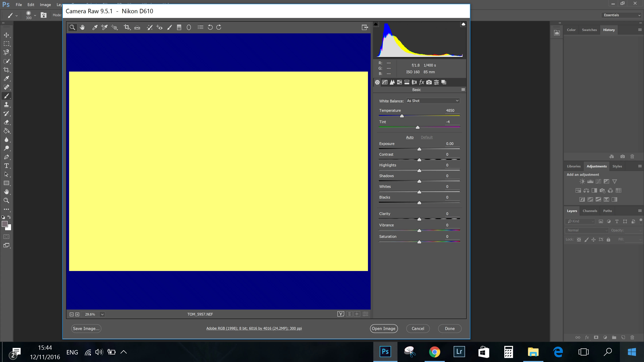Screen dimensions: 644x362
Task: Select the Hand tool in Camera Raw
Action: pyautogui.click(x=82, y=27)
